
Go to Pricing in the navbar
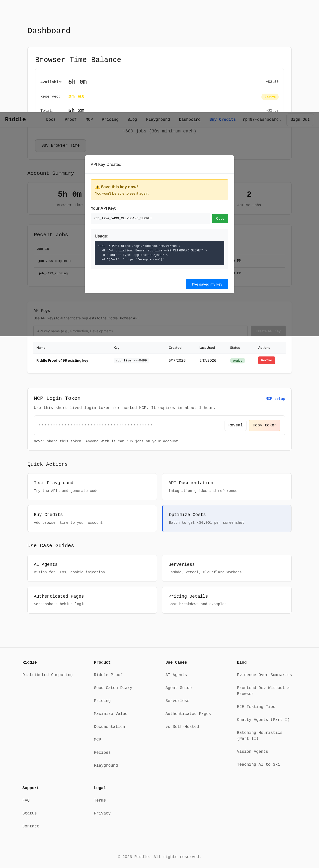(x=110, y=119)
